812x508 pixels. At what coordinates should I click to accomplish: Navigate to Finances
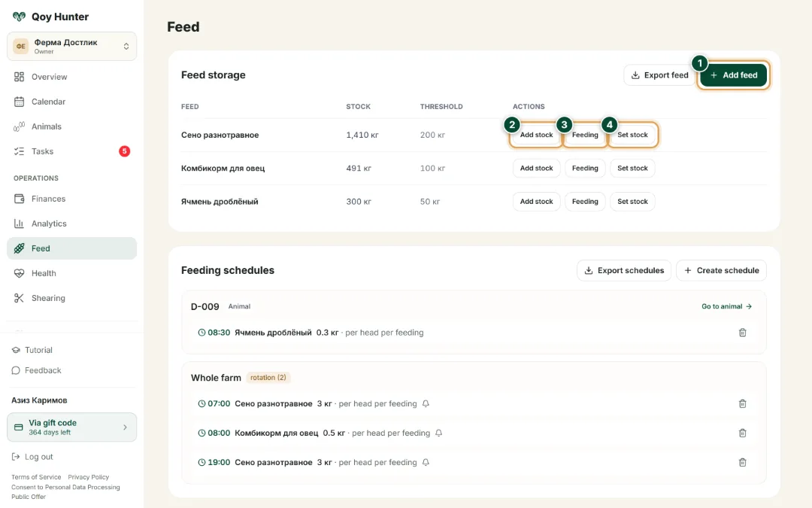[x=72, y=199]
